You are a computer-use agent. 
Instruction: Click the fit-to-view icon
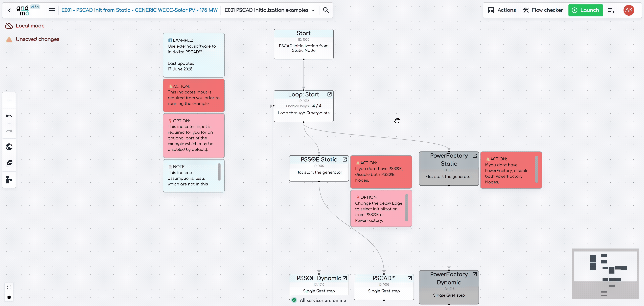9,288
